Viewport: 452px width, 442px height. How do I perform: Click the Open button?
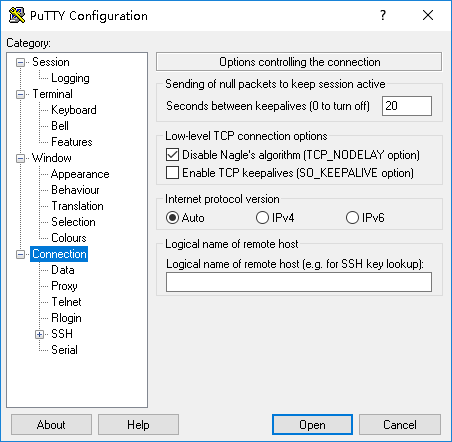312,425
